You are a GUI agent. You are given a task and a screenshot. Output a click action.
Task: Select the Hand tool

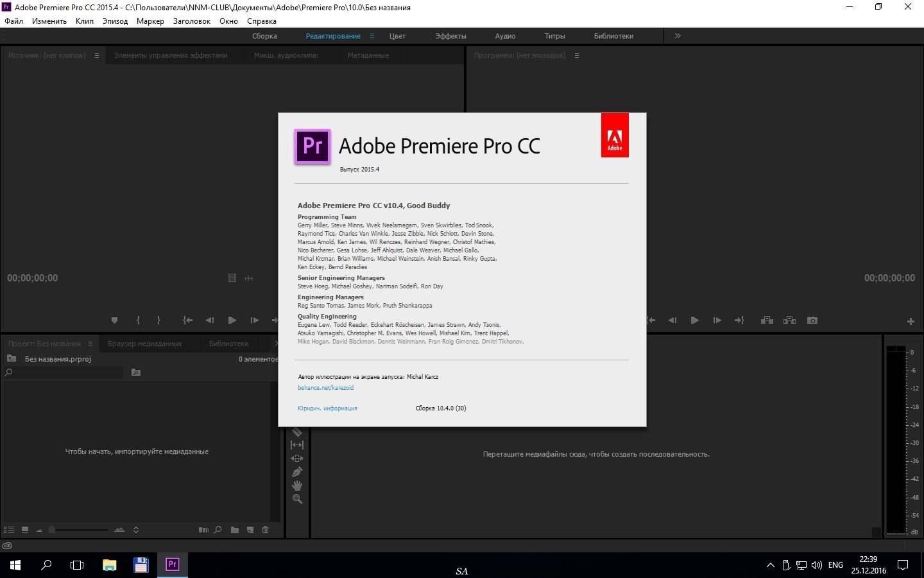297,486
